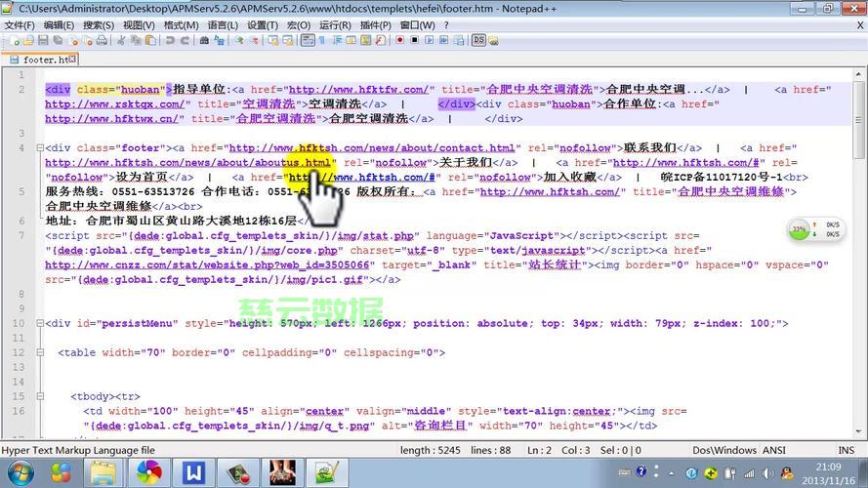Open Windows Explorer folder taskbar icon
The height and width of the screenshot is (488, 868).
click(103, 473)
